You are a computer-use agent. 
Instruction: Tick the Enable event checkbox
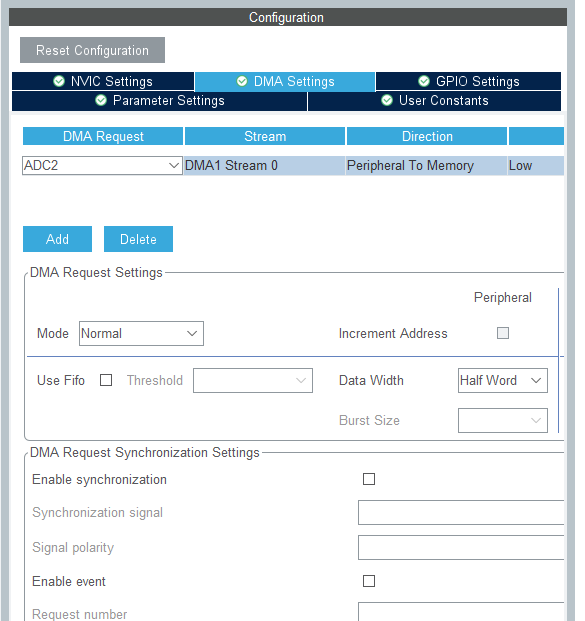[x=369, y=581]
